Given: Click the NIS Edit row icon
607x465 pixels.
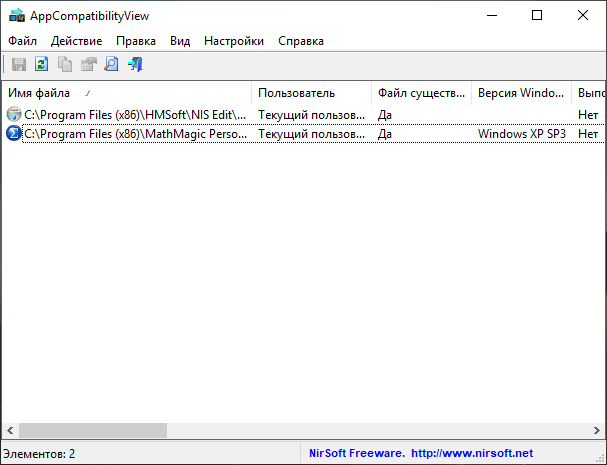Looking at the screenshot, I should point(14,115).
